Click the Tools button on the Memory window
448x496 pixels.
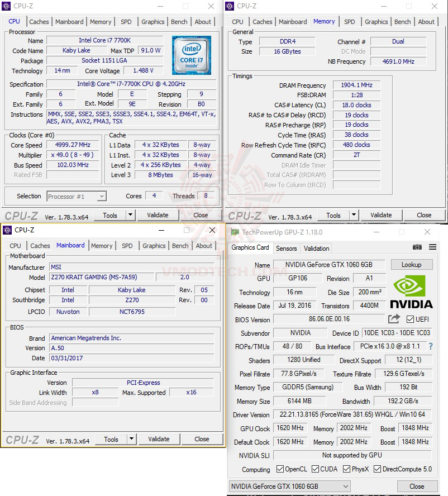point(333,215)
